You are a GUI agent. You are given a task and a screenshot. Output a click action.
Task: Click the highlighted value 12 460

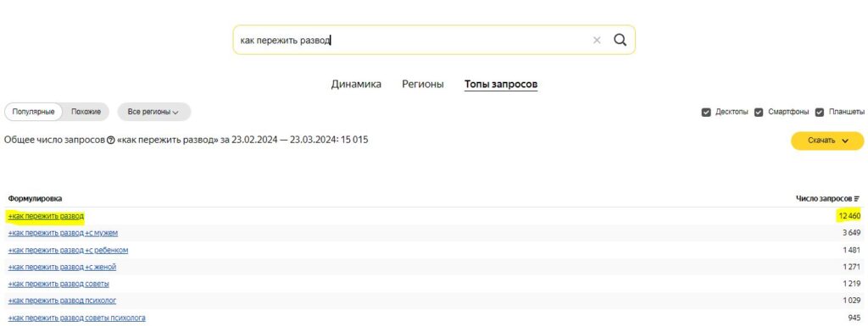click(x=849, y=216)
